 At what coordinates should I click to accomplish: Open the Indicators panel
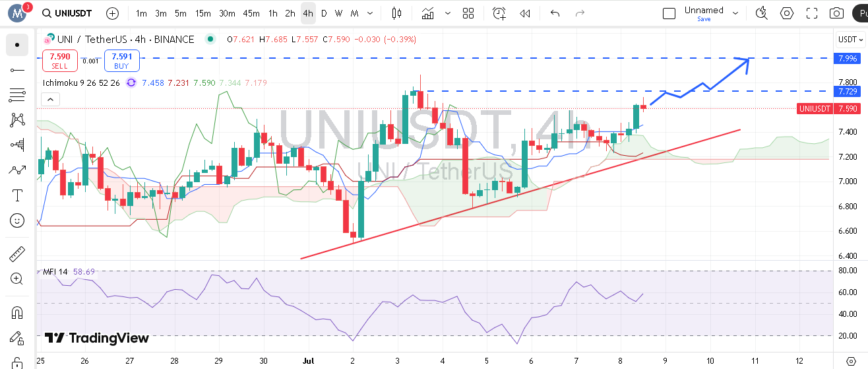[429, 13]
